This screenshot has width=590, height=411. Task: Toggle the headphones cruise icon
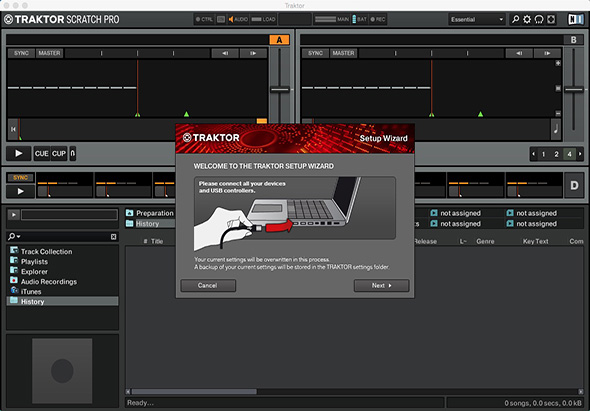click(539, 19)
